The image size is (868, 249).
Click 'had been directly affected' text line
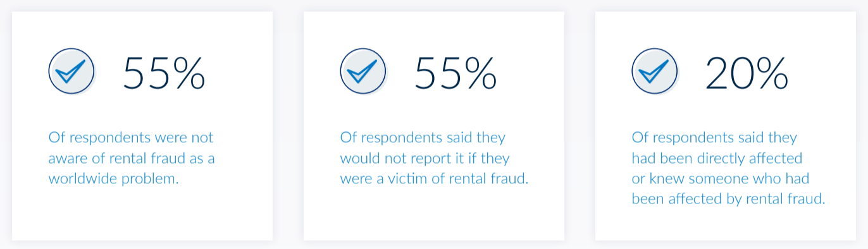pyautogui.click(x=717, y=158)
